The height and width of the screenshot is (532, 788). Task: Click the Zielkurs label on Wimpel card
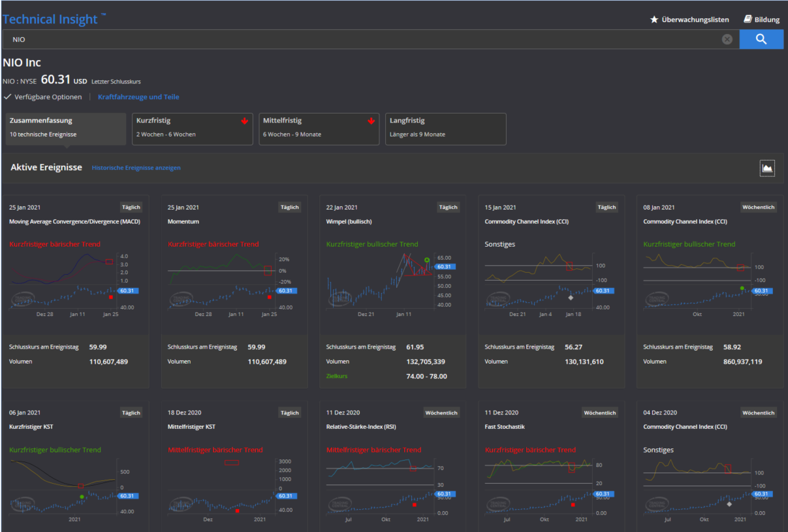point(337,376)
